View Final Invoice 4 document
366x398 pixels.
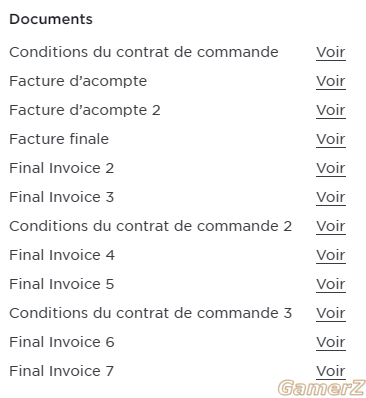point(331,255)
